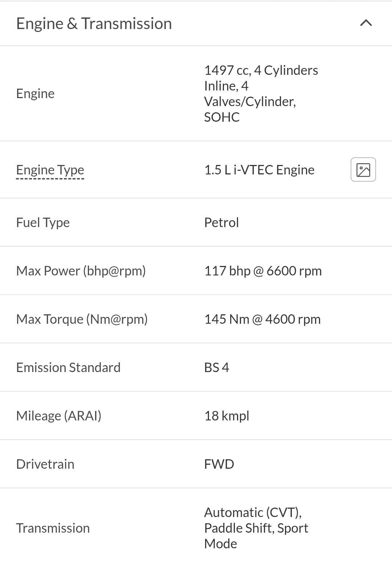392x573 pixels.
Task: Click the 1.5 L i-VTEC Engine value
Action: tap(259, 170)
